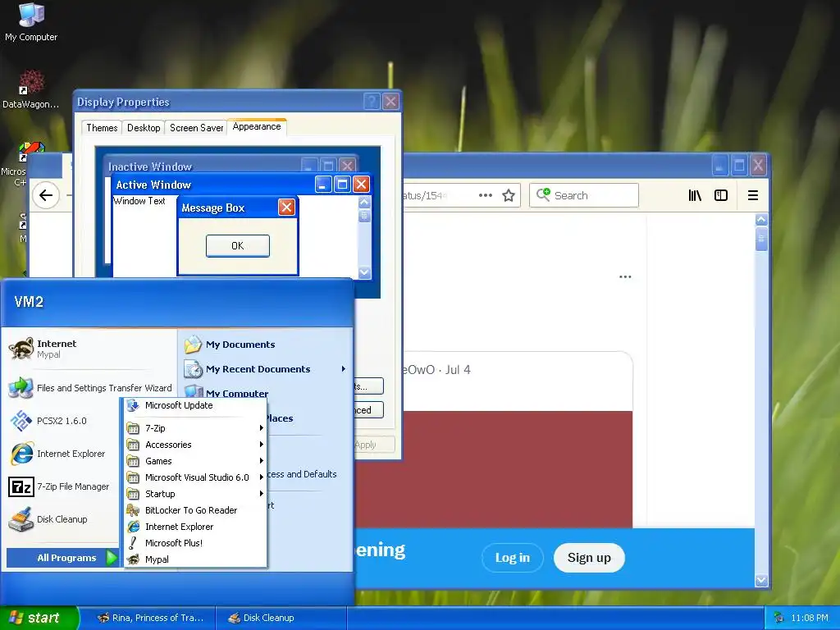This screenshot has height=630, width=840.
Task: Start Disk Cleanup from Start menu
Action: [x=64, y=519]
